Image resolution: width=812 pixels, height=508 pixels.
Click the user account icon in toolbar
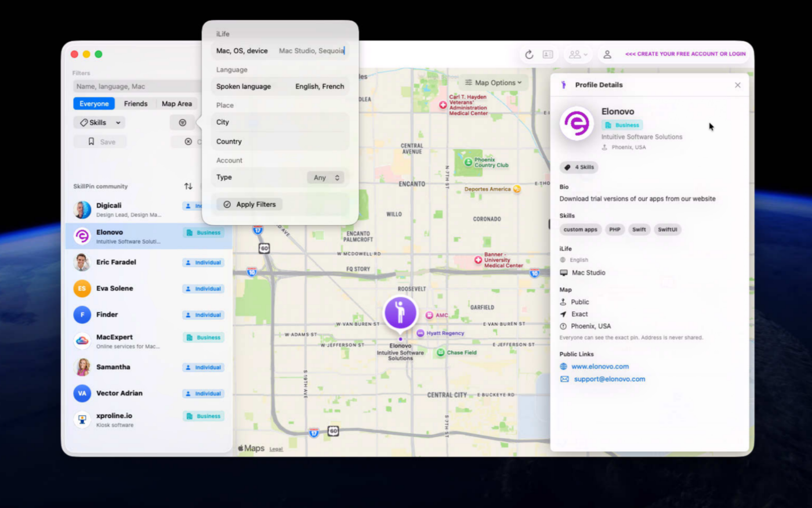(607, 54)
